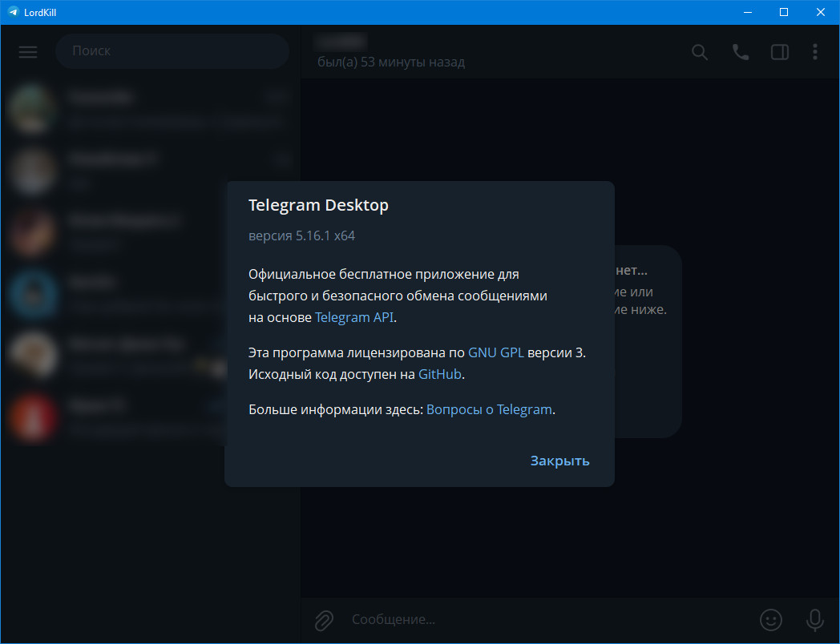The width and height of the screenshot is (840, 644).
Task: Open the Telegram API link
Action: click(x=354, y=317)
